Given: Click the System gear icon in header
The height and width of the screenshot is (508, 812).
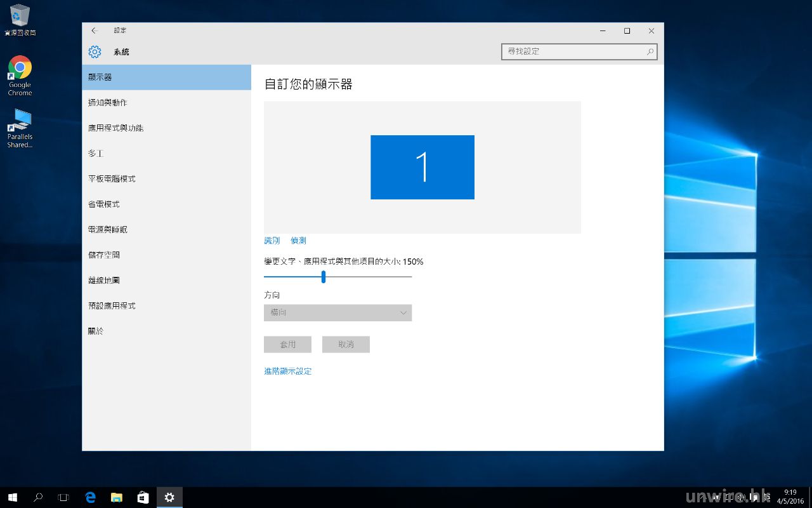Looking at the screenshot, I should [x=95, y=52].
